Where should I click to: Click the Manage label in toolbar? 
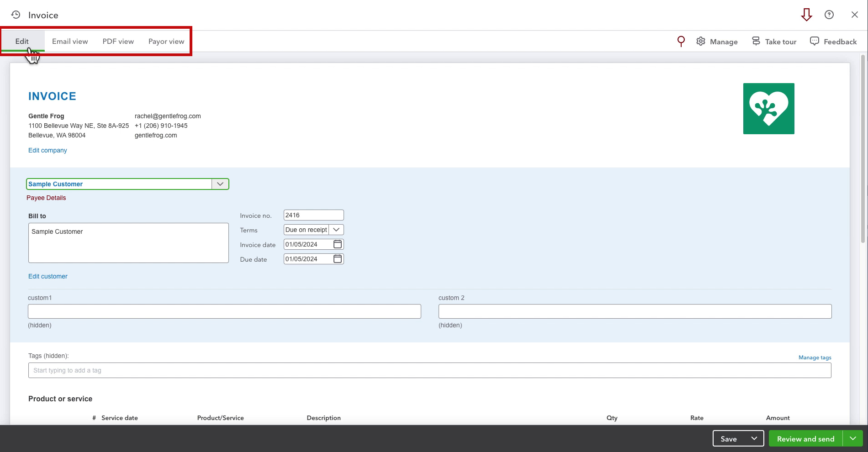(724, 42)
